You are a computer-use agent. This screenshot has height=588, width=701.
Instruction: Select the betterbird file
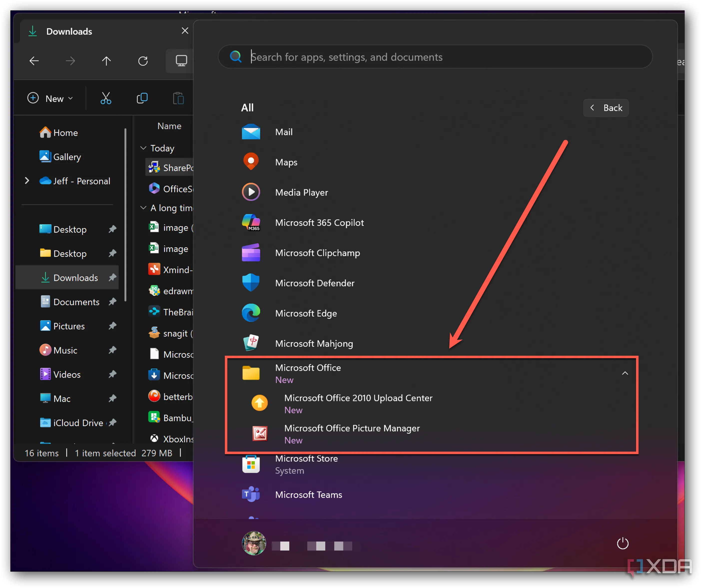[x=170, y=397]
